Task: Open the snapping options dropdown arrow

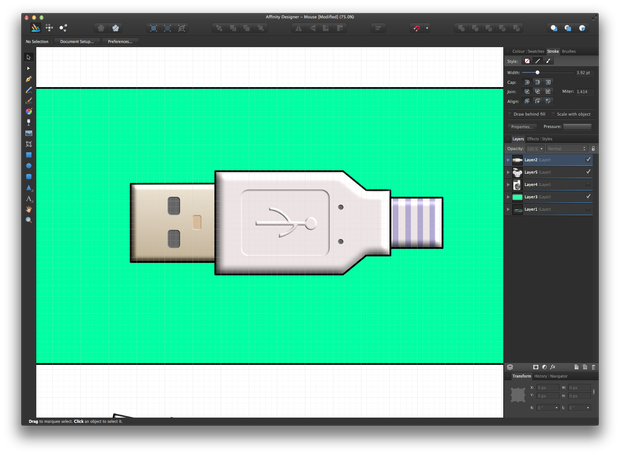Action: (x=427, y=28)
